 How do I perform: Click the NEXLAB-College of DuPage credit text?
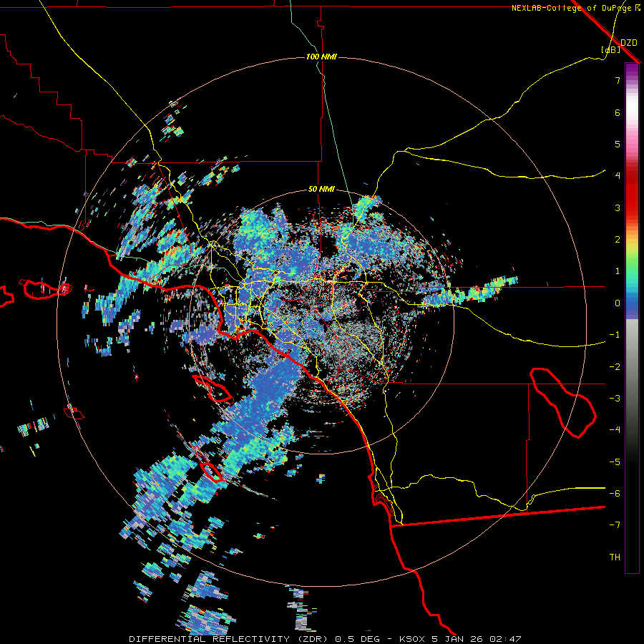(x=571, y=8)
